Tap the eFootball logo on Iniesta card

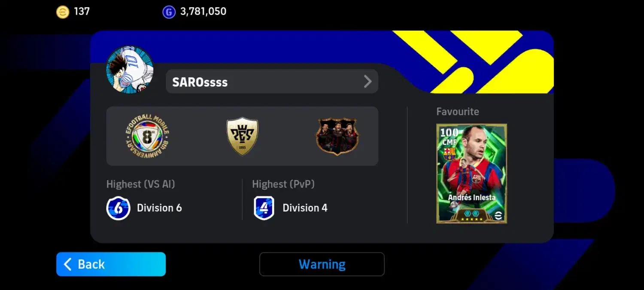click(x=498, y=216)
